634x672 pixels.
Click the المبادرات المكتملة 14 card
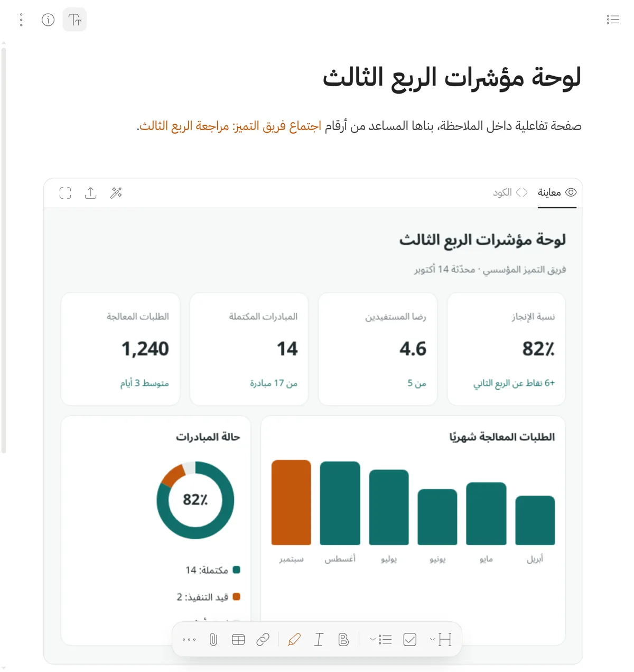(x=249, y=349)
